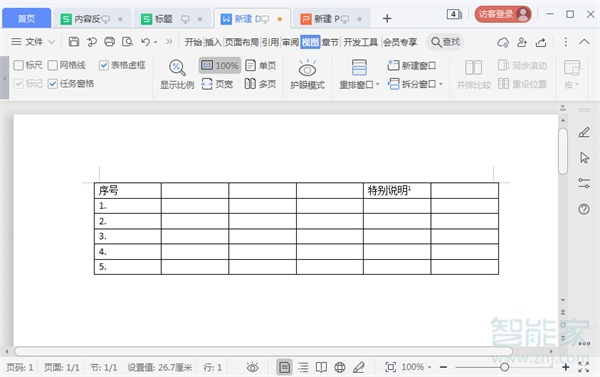Click 新建窗口 new window
The height and width of the screenshot is (377, 600).
tap(412, 65)
